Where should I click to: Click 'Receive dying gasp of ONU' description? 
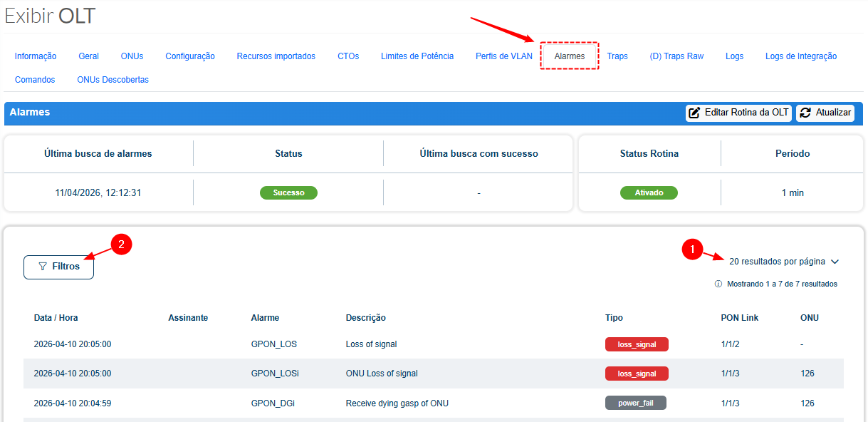[x=397, y=403]
